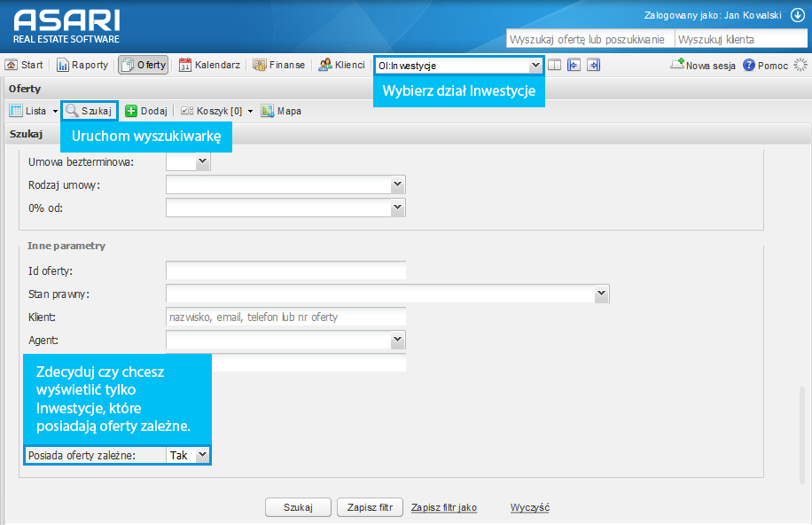Click the Id oferty input field
The width and height of the screenshot is (812, 525).
coord(285,270)
